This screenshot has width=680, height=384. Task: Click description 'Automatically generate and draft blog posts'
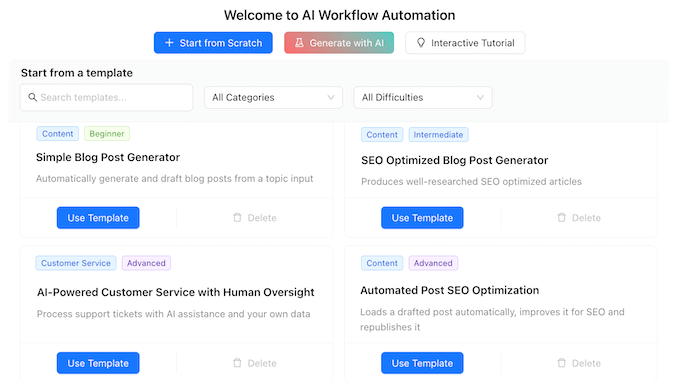(x=174, y=178)
